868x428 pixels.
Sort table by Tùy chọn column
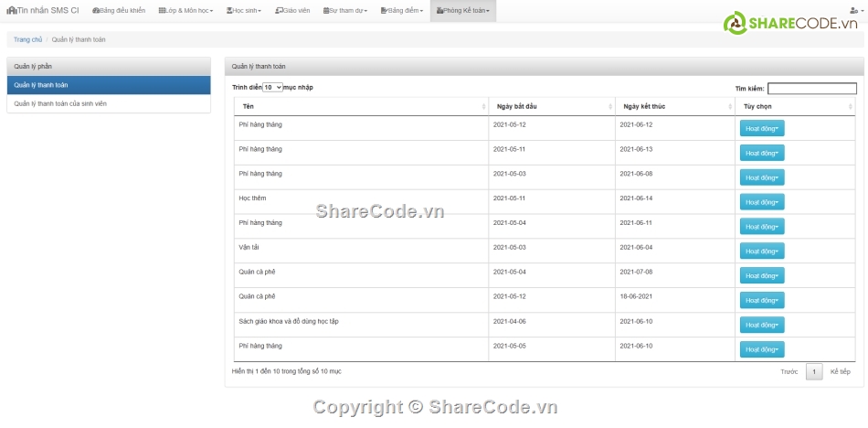(x=795, y=106)
